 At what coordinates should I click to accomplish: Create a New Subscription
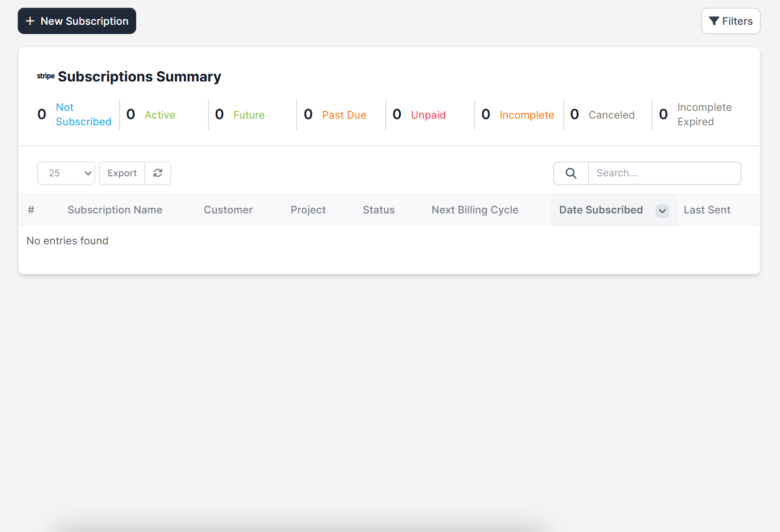click(x=77, y=21)
